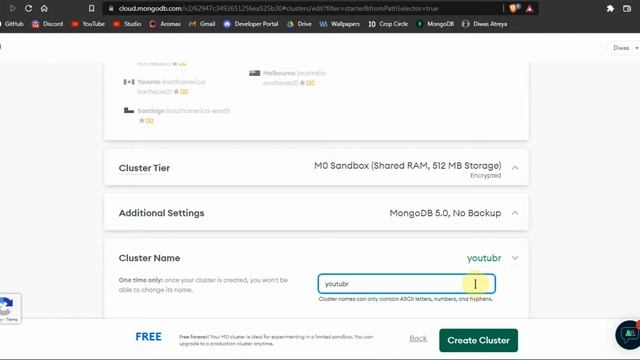Open the GitHub bookmark

(x=12, y=24)
